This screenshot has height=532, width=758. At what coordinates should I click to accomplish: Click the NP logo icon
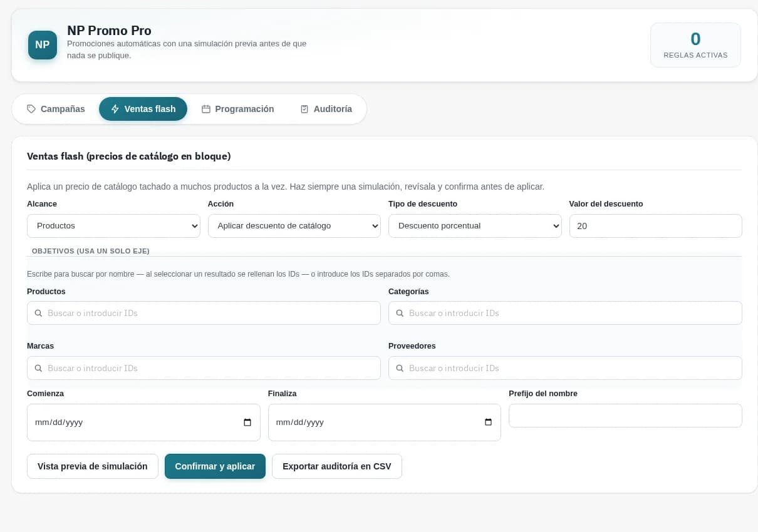click(43, 45)
